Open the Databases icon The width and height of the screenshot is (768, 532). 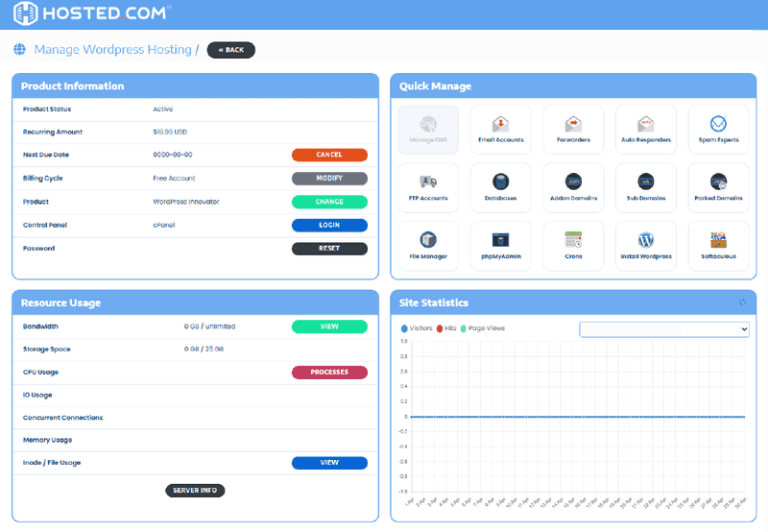500,188
